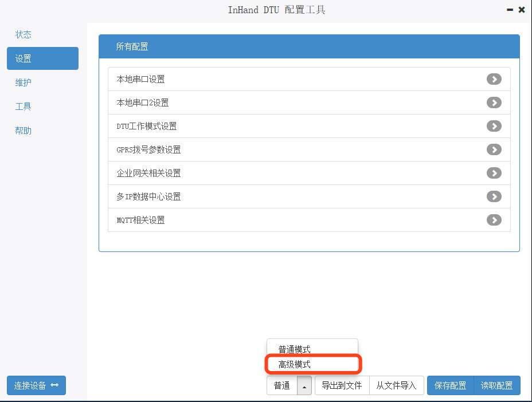532x402 pixels.
Task: Click arrow icon for 多IP数据中心设置 row
Action: pyautogui.click(x=494, y=196)
